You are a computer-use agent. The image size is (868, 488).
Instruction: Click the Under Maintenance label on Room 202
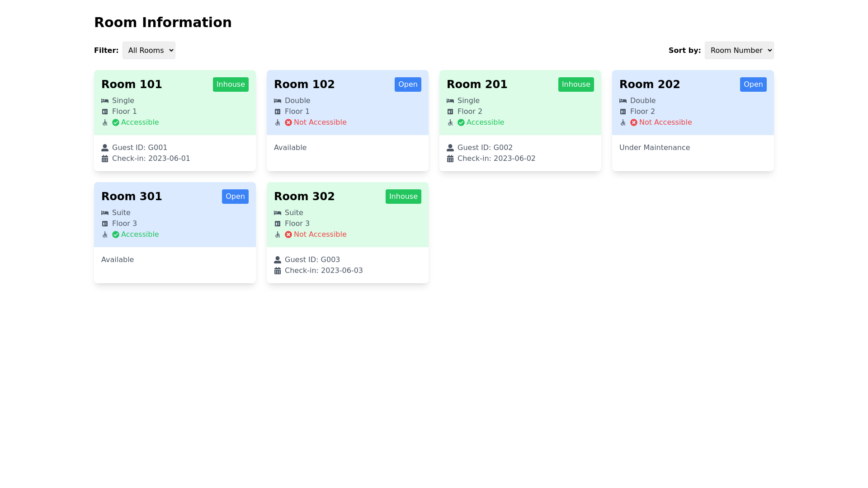(655, 147)
